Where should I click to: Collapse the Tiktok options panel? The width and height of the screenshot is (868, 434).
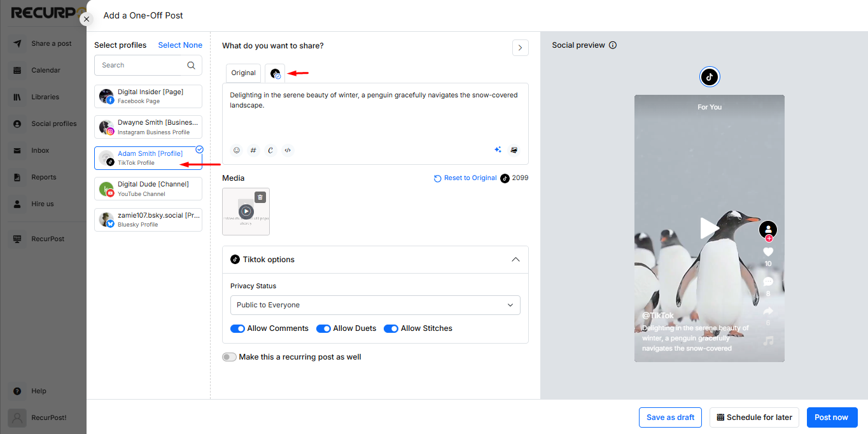(x=515, y=260)
